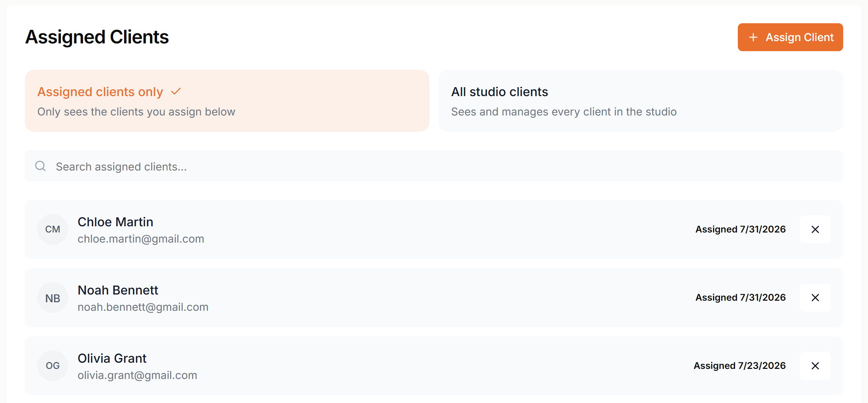Open Noah Bennett's name
This screenshot has height=403, width=868.
[118, 290]
